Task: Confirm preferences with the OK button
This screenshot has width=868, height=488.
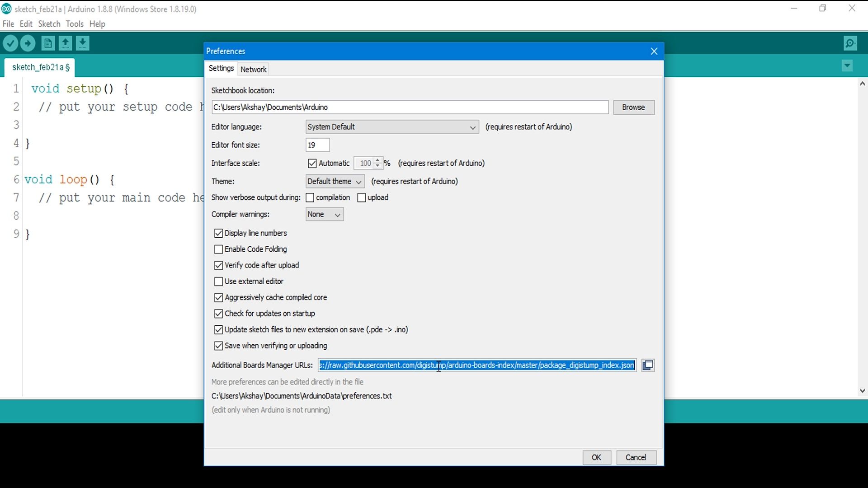Action: point(596,457)
